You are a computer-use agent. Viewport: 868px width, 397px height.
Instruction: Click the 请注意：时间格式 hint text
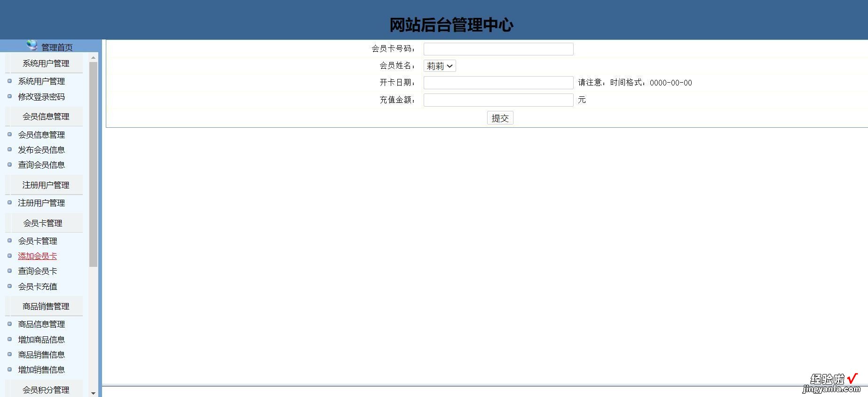[635, 83]
